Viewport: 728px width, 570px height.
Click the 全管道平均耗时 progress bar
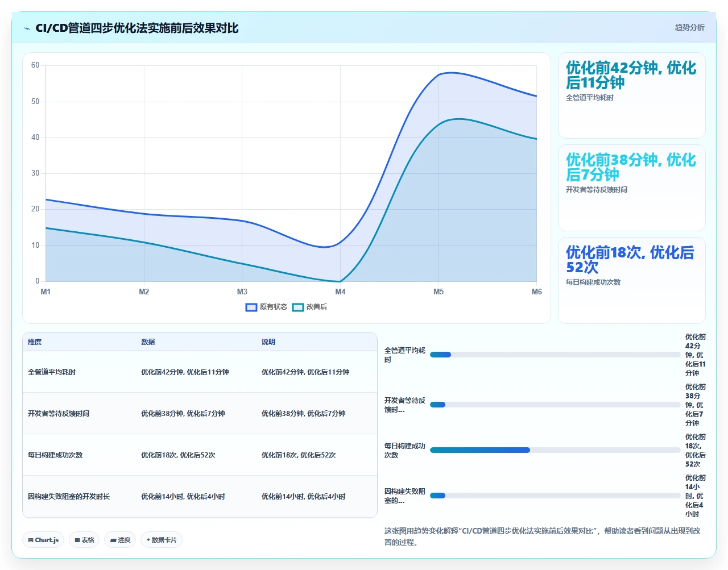(x=555, y=355)
